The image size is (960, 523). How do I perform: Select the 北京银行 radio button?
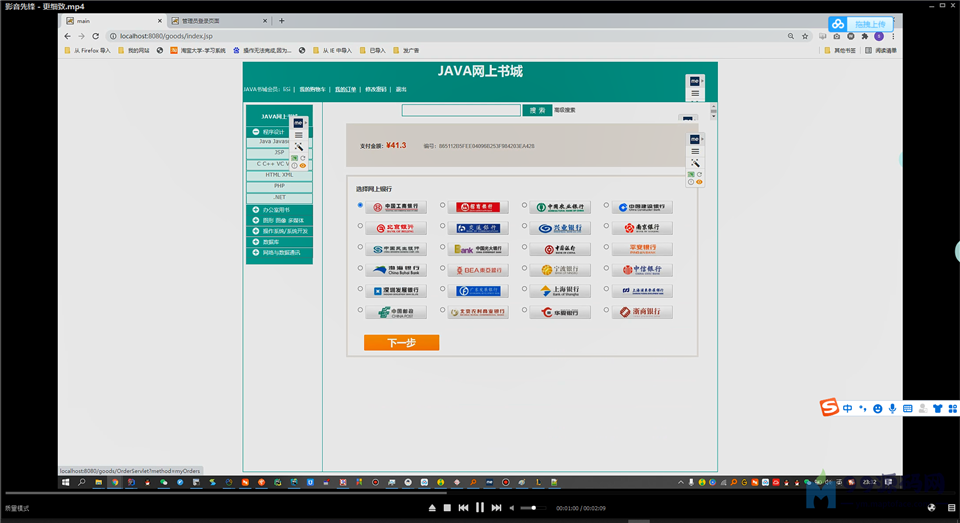coord(360,226)
